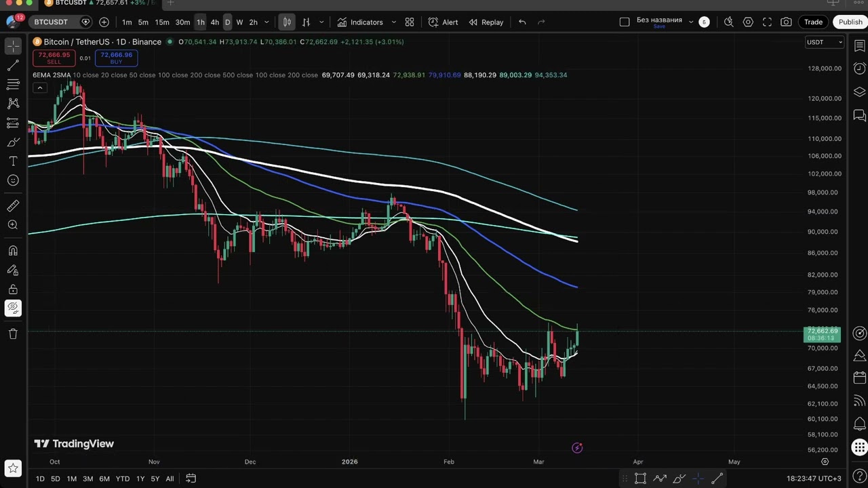Select rectangle tool in floating toolbar
This screenshot has height=488, width=868.
click(x=640, y=479)
